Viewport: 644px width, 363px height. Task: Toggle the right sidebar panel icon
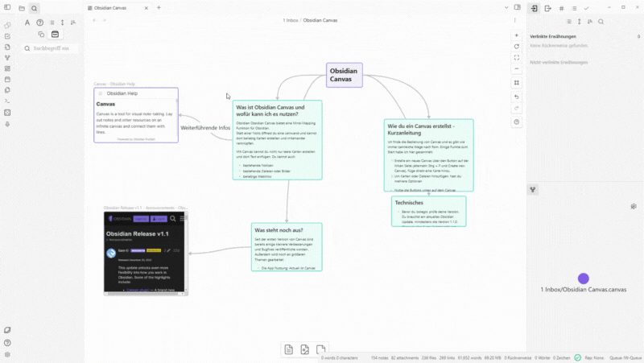(518, 7)
